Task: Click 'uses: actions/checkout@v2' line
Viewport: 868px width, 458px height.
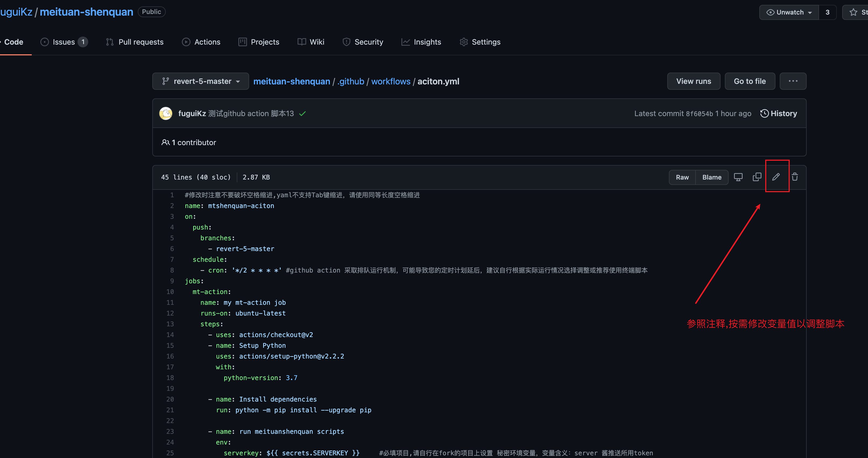Action: (264, 335)
